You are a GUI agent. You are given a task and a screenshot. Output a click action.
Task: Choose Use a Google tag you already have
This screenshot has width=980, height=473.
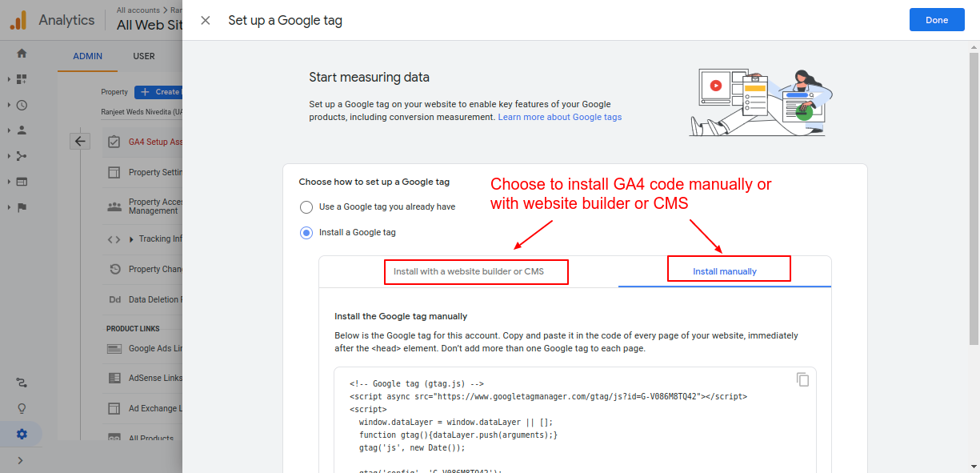306,206
